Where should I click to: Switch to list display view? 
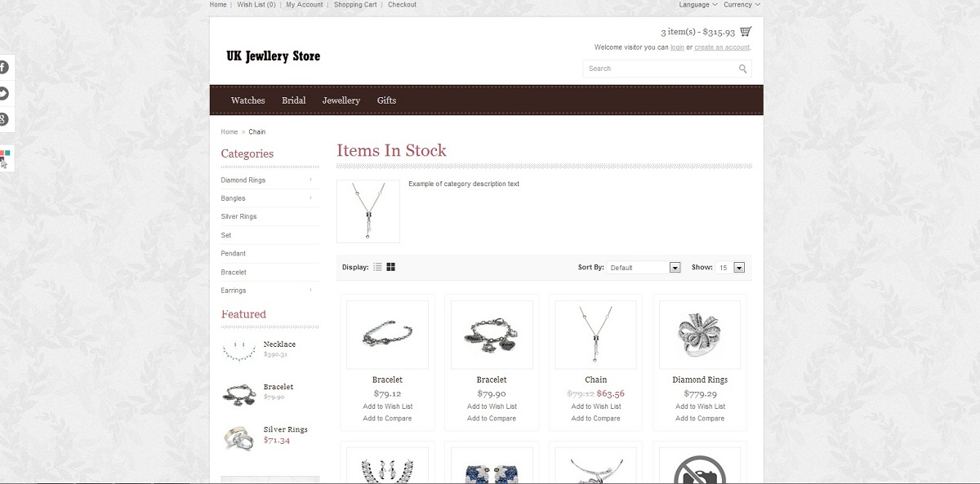tap(377, 267)
